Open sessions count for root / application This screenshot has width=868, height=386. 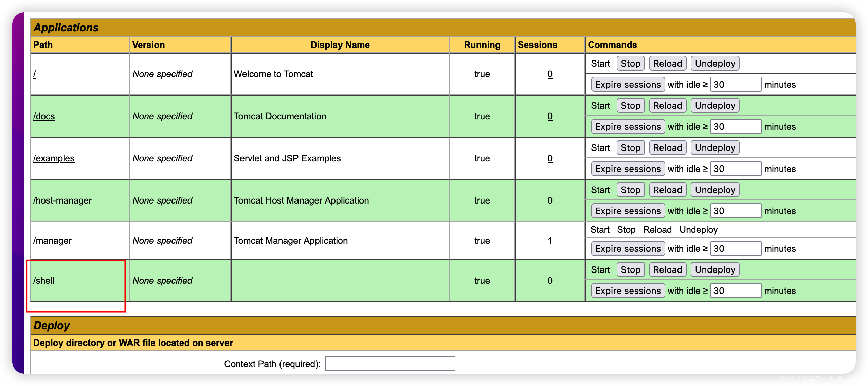[x=550, y=74]
